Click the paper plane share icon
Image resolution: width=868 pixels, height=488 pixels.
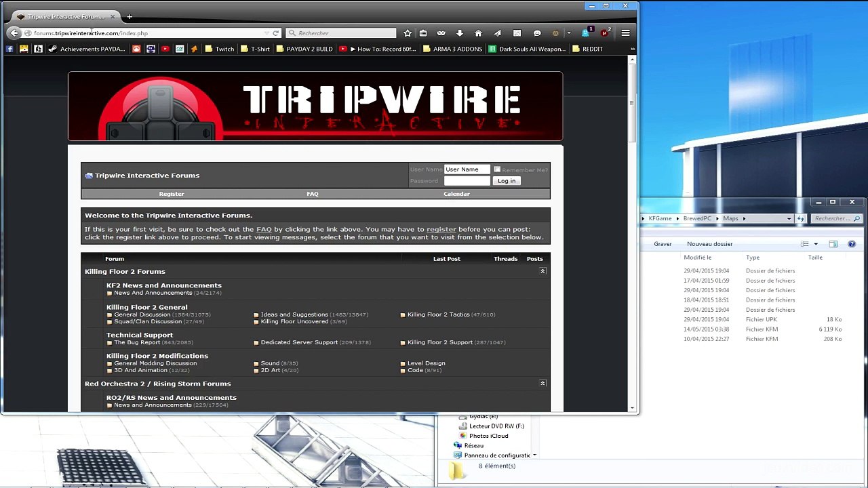coord(497,33)
